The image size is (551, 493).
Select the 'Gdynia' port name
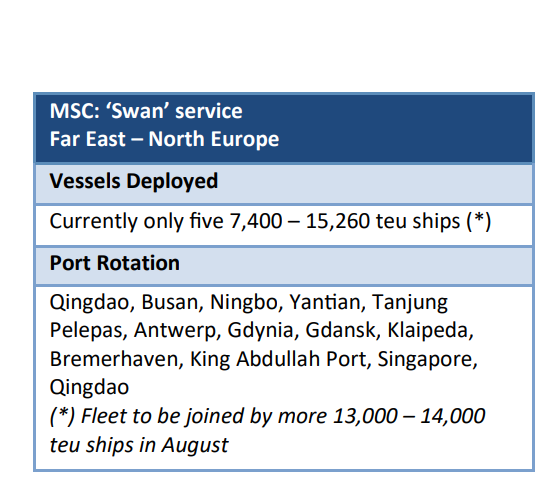click(x=263, y=331)
